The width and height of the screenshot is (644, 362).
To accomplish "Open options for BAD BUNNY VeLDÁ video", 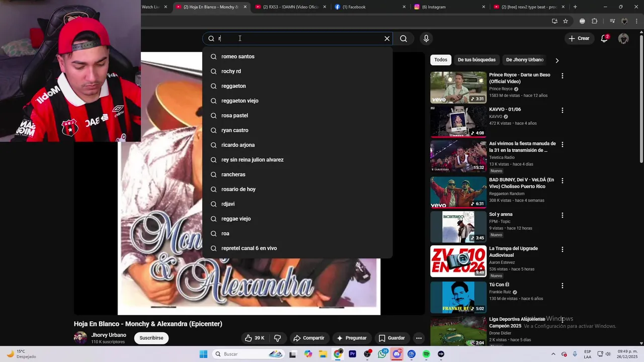I will click(x=562, y=180).
